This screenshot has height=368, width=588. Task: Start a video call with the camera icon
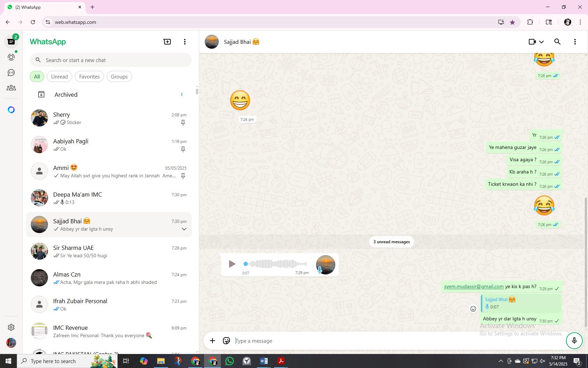(x=532, y=42)
